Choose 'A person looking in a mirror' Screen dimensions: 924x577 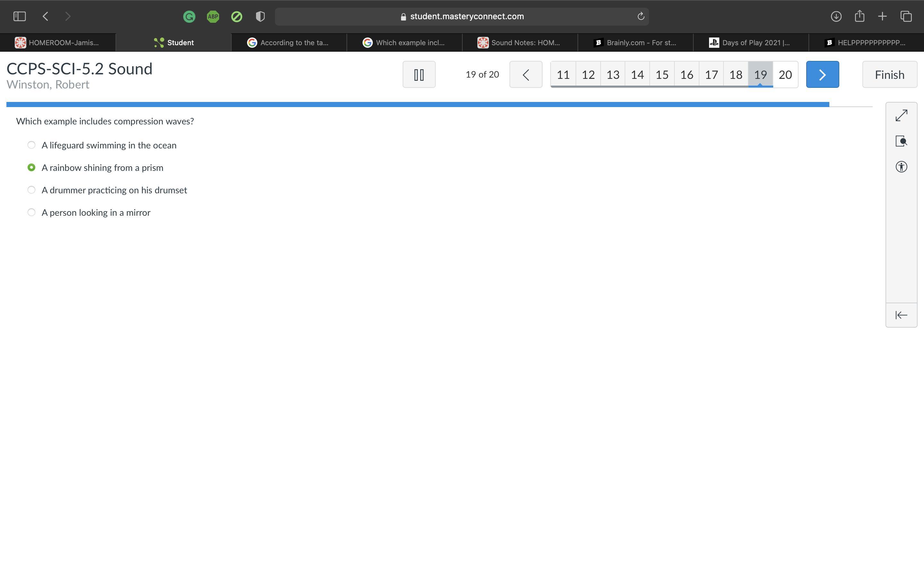click(x=32, y=213)
